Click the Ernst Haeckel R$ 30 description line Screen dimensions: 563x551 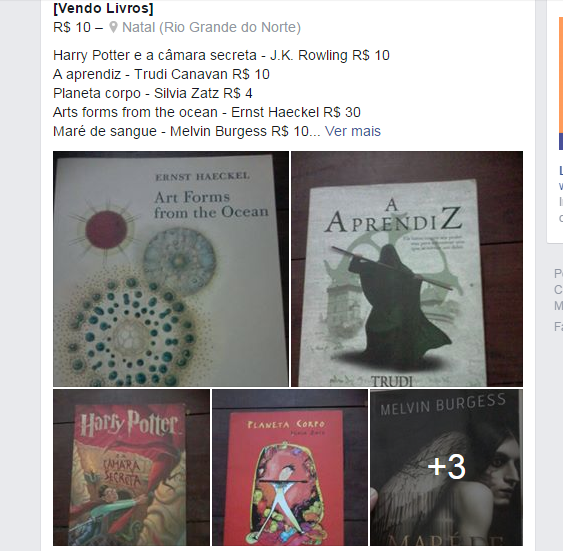pyautogui.click(x=207, y=112)
